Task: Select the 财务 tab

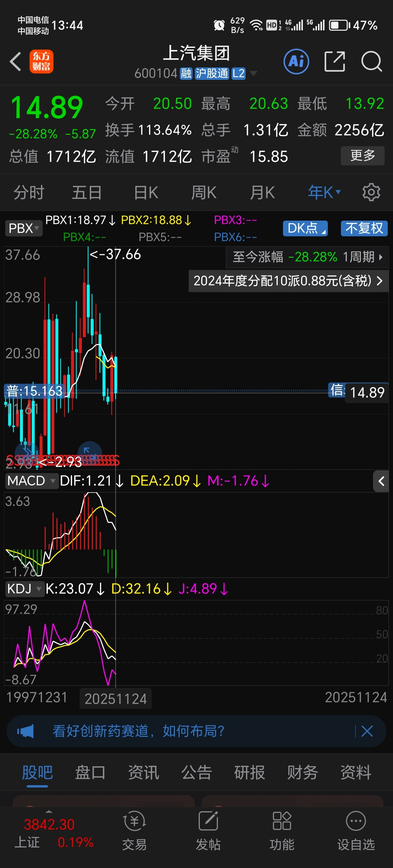Action: click(x=303, y=772)
